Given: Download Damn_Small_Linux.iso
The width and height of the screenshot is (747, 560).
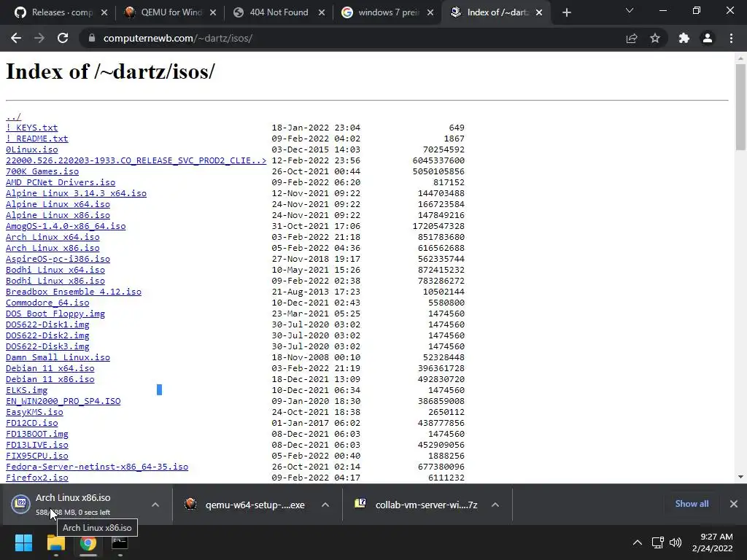Looking at the screenshot, I should point(58,357).
